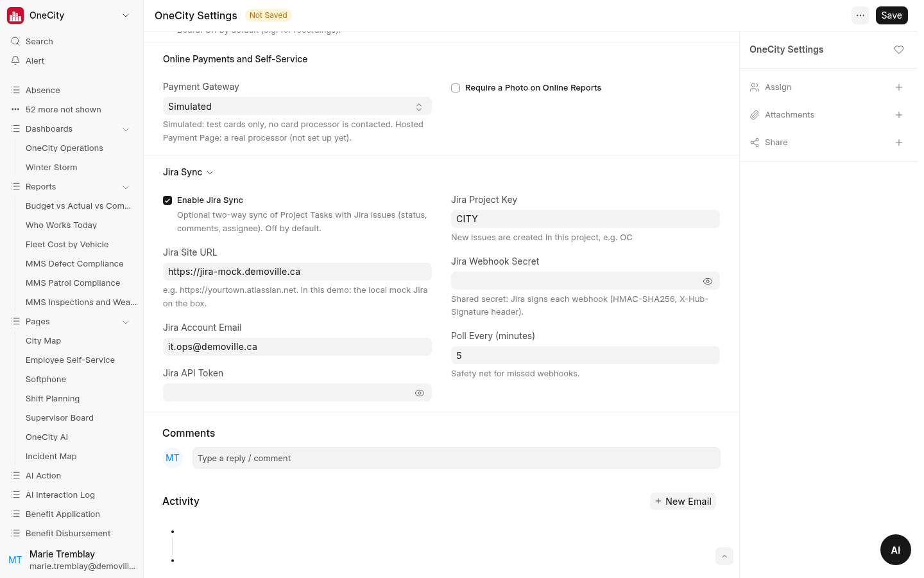Open the Search icon in sidebar
This screenshot has height=578, width=924.
[x=15, y=41]
